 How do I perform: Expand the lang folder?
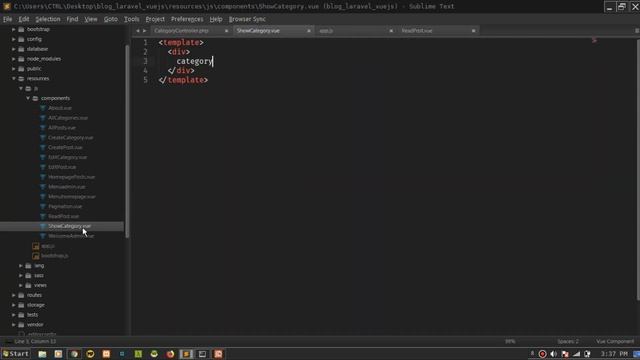[x=21, y=266]
